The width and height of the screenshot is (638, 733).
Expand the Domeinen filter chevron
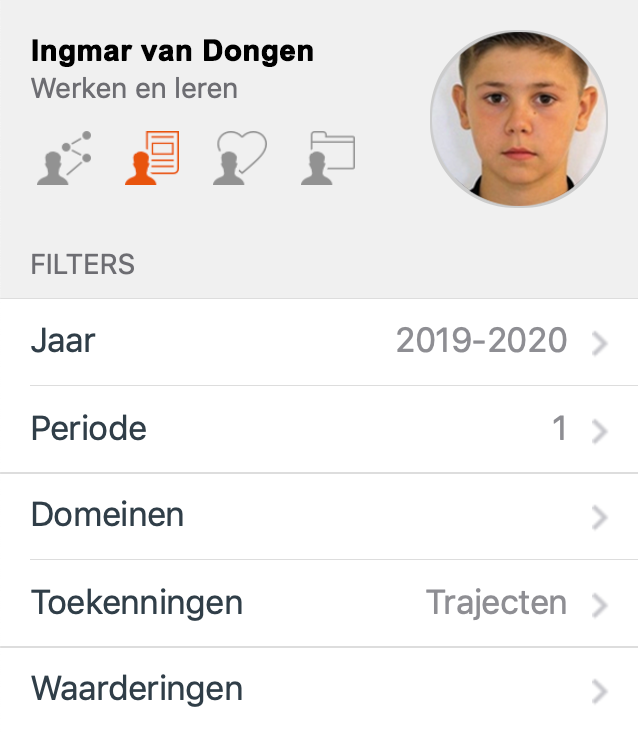tap(599, 517)
